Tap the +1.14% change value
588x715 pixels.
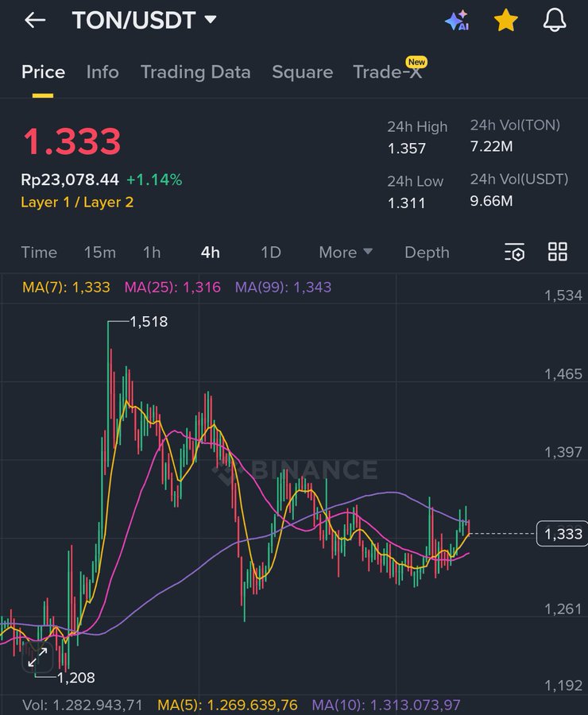[x=154, y=180]
